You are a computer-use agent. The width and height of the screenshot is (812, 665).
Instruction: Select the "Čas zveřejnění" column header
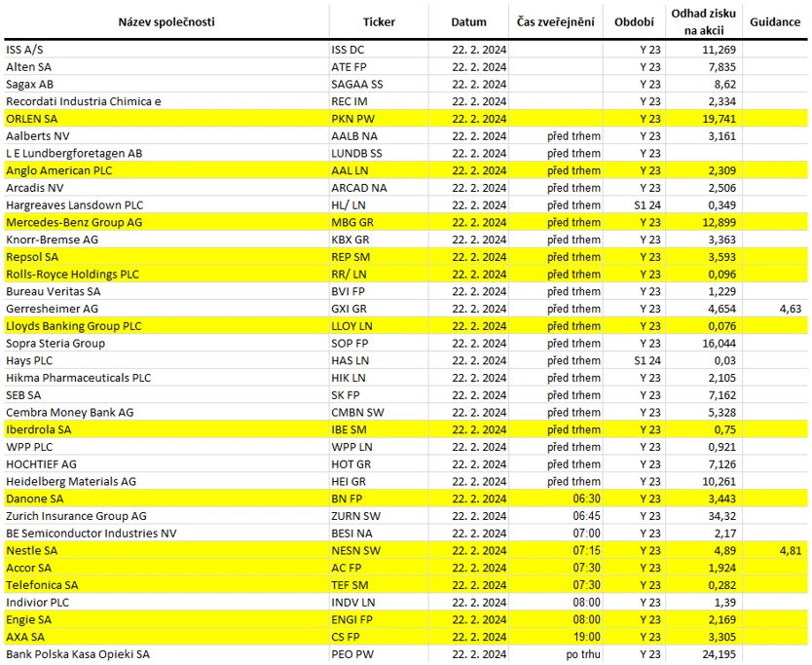pyautogui.click(x=555, y=22)
